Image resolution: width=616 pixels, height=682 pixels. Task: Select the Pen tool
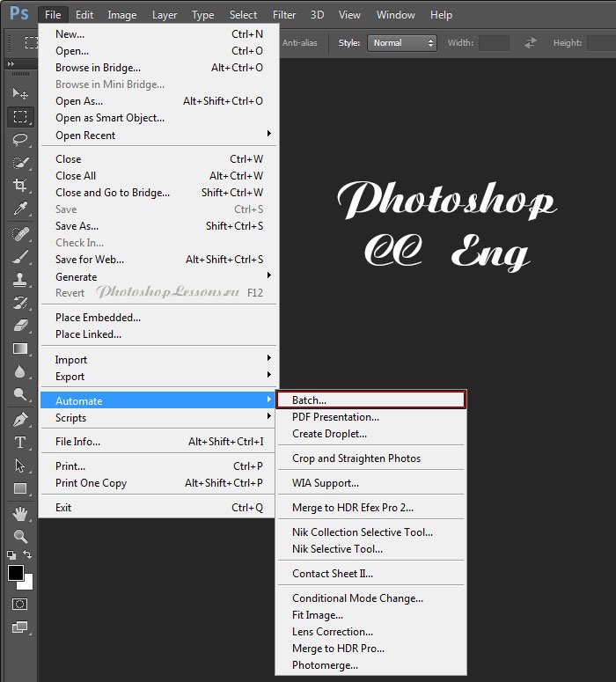pyautogui.click(x=19, y=420)
